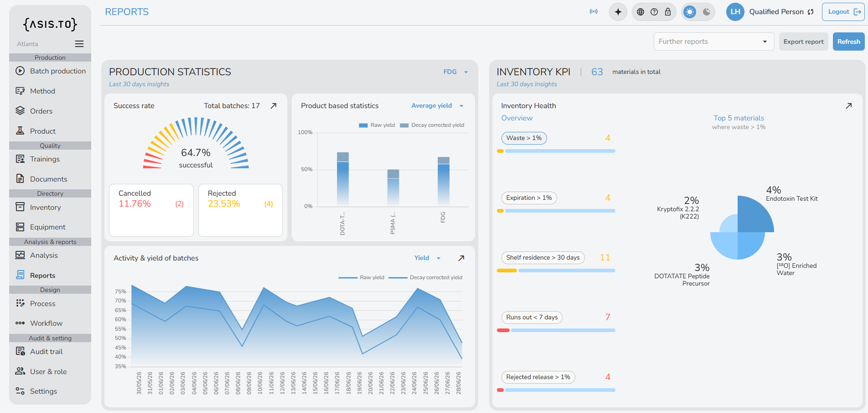Screen dimensions: 868x413
Task: Toggle Decay corrected yield legend in bar chart
Action: tap(432, 125)
